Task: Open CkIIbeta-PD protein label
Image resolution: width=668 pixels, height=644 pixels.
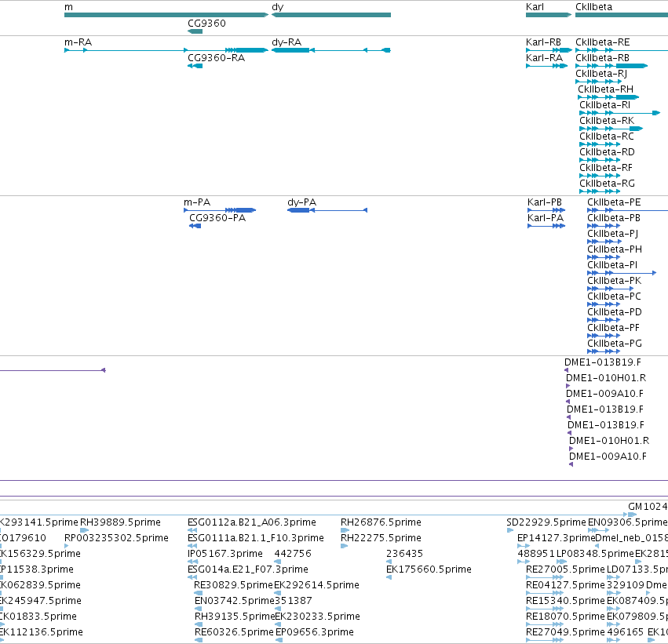Action: 615,312
